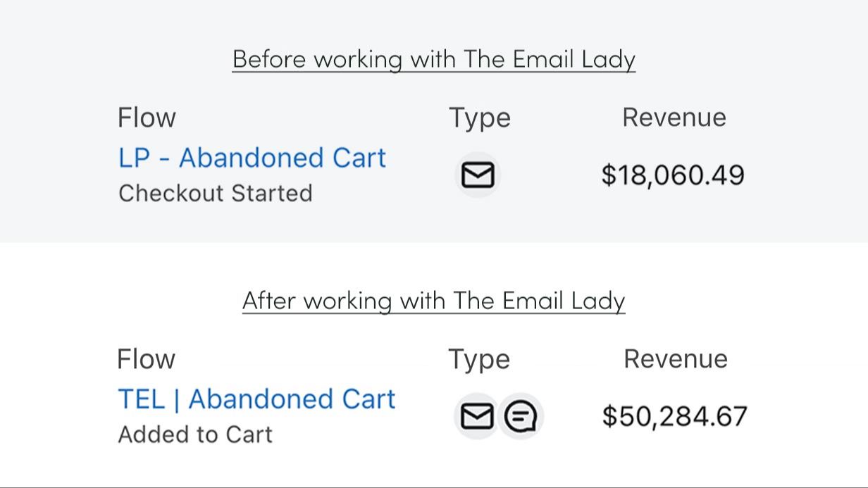The image size is (868, 488).
Task: Select the Type column header in the After table
Action: (479, 359)
